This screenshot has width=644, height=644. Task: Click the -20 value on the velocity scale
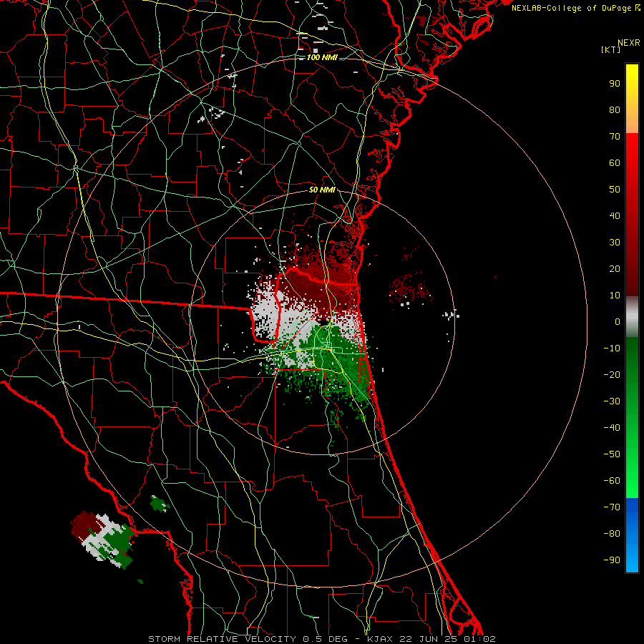pos(612,375)
